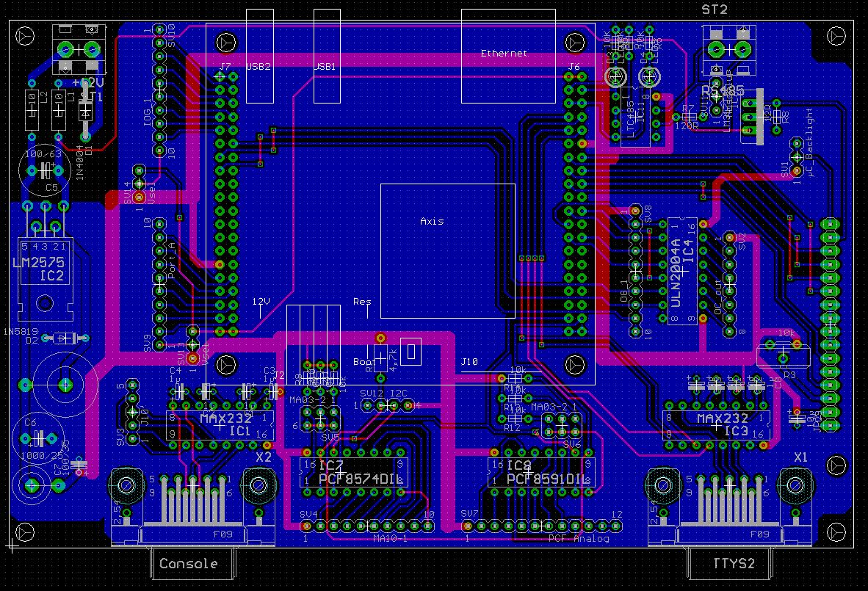The image size is (868, 591).
Task: Click the X1 connector designator
Action: point(801,457)
